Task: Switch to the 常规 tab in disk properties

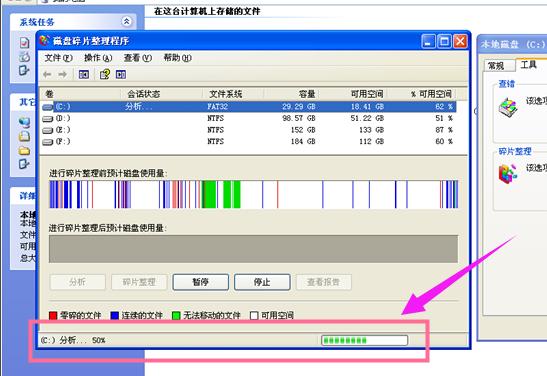Action: pyautogui.click(x=499, y=66)
